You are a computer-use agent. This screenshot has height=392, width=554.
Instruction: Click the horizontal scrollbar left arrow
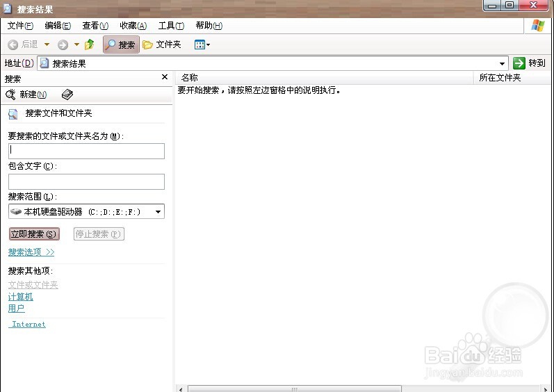(181, 389)
